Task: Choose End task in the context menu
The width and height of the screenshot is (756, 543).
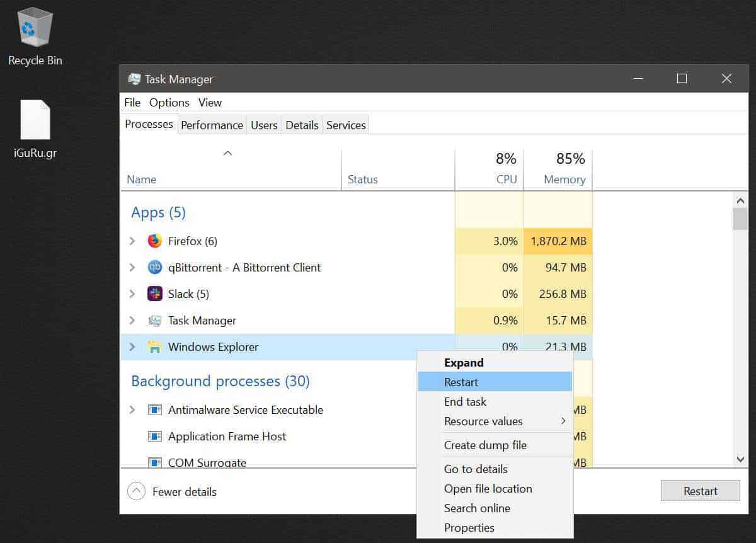Action: tap(495, 401)
